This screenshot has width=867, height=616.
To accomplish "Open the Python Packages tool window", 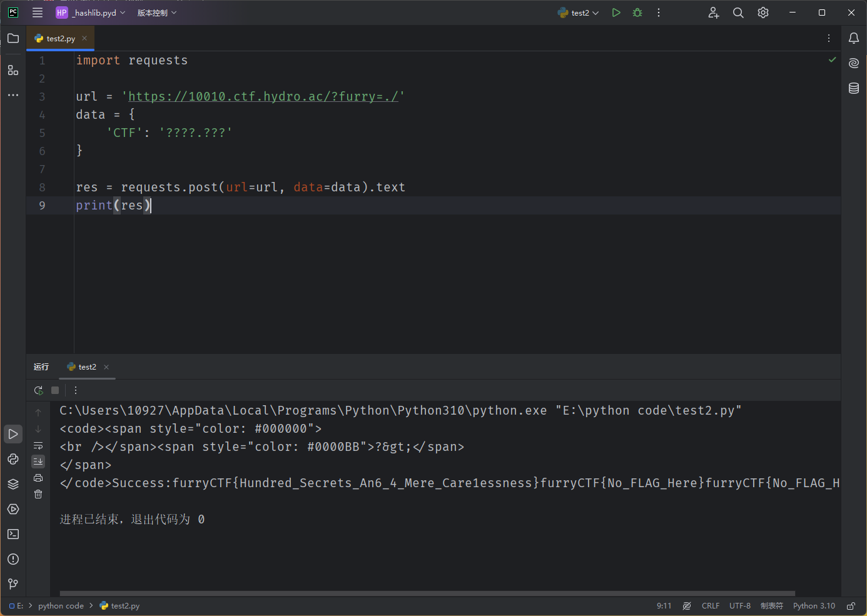I will pos(13,484).
